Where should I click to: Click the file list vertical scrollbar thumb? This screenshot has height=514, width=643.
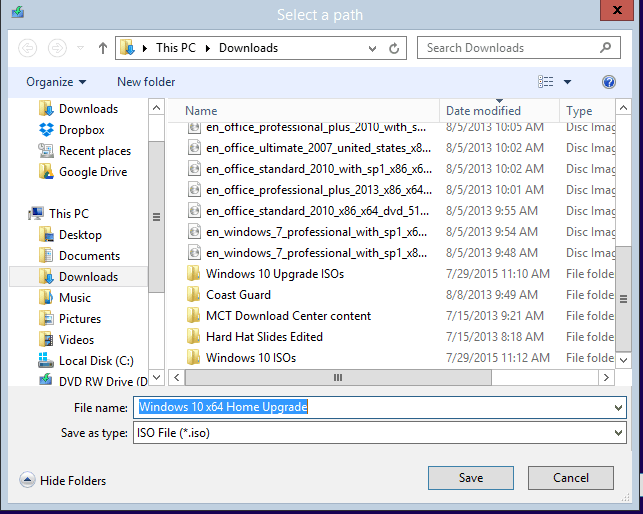point(623,299)
